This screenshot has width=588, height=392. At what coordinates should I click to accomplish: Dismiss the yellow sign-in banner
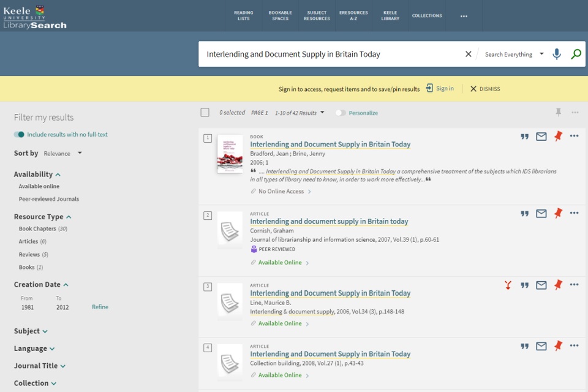click(x=484, y=89)
